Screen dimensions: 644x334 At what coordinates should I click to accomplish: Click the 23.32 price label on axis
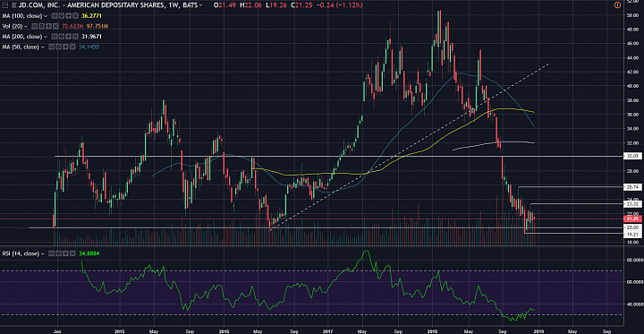633,203
